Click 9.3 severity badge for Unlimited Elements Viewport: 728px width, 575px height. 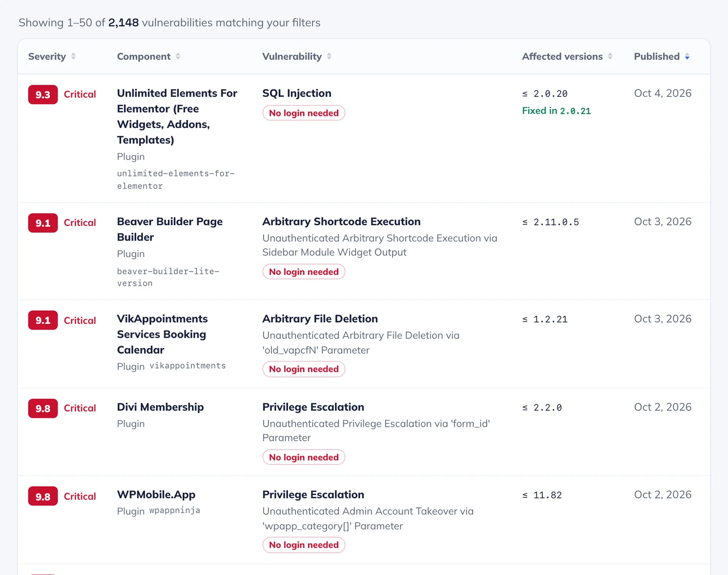coord(43,95)
